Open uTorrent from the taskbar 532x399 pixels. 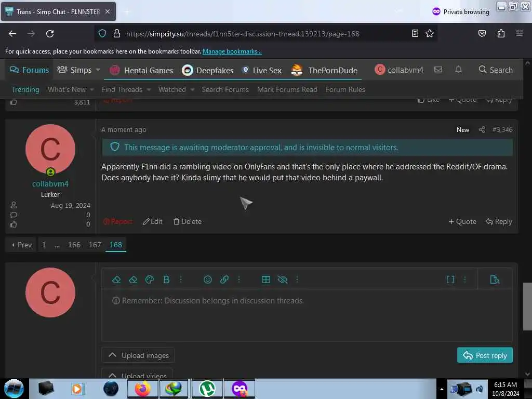[207, 389]
